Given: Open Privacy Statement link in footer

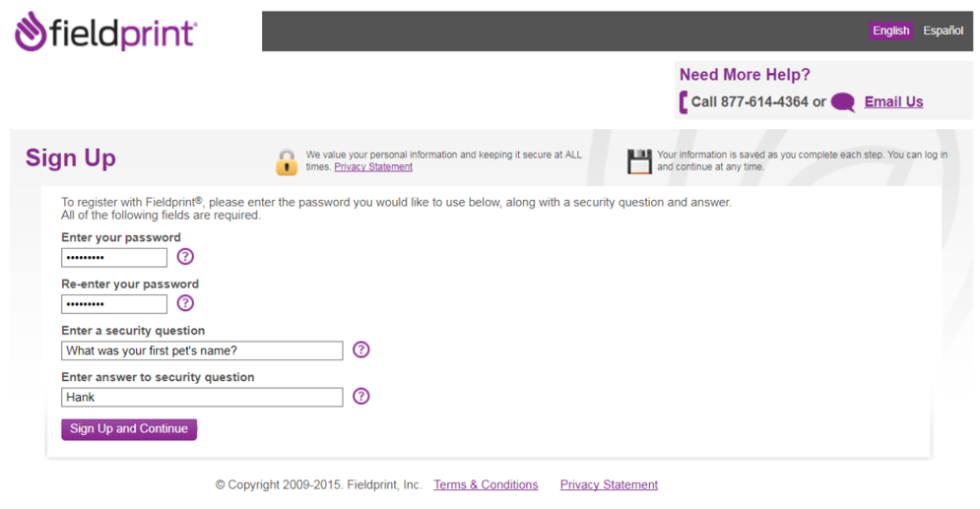Looking at the screenshot, I should pos(609,484).
